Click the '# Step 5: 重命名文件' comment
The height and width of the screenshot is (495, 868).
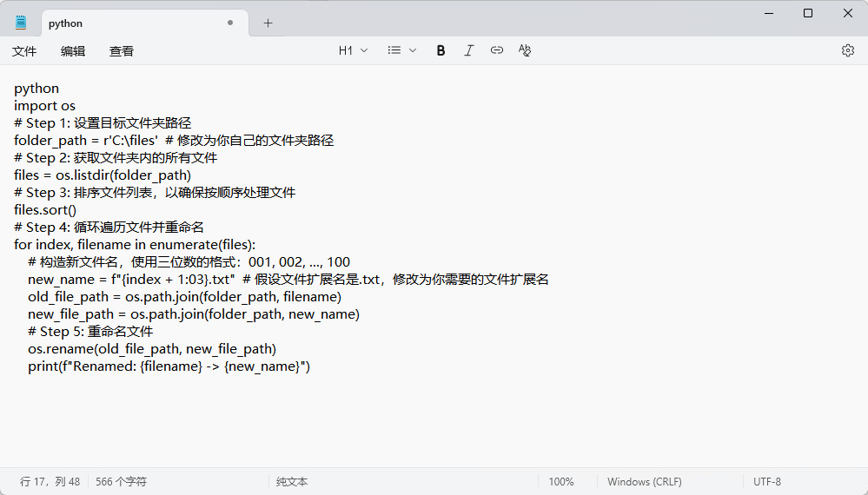(x=90, y=331)
